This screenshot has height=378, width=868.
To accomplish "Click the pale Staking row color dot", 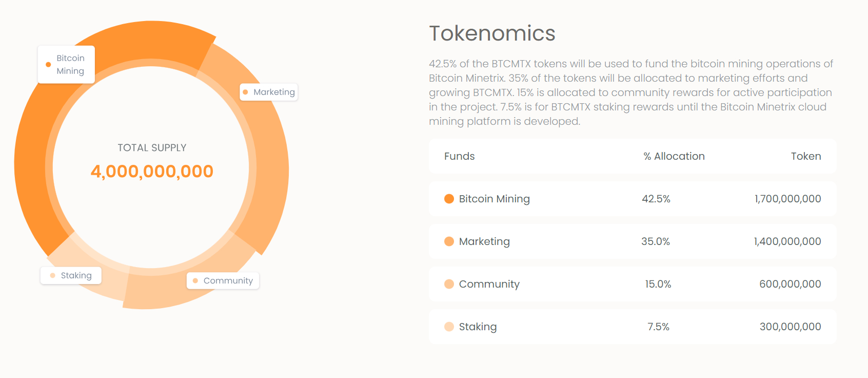I will (449, 327).
